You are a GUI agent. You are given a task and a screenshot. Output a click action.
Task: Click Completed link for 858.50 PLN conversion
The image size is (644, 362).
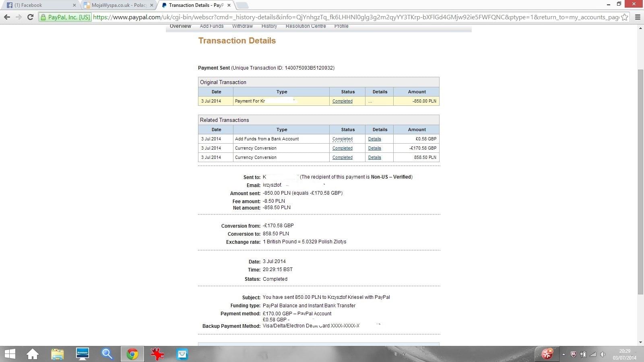click(343, 157)
